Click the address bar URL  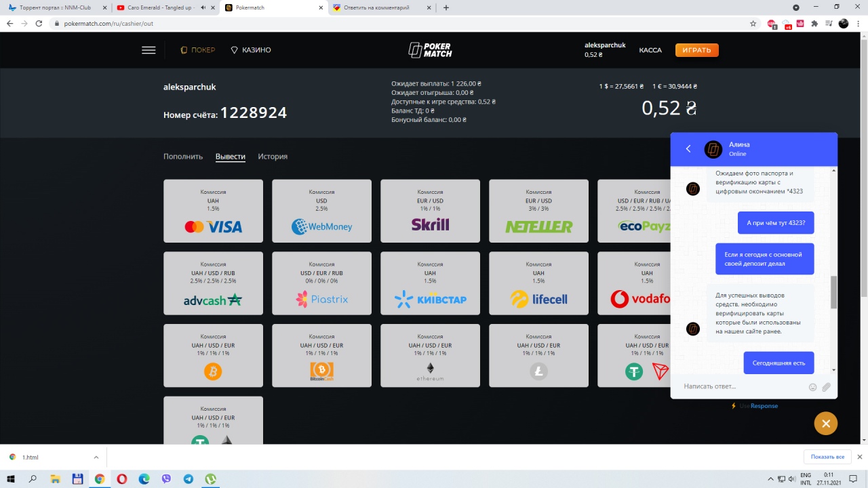point(108,23)
